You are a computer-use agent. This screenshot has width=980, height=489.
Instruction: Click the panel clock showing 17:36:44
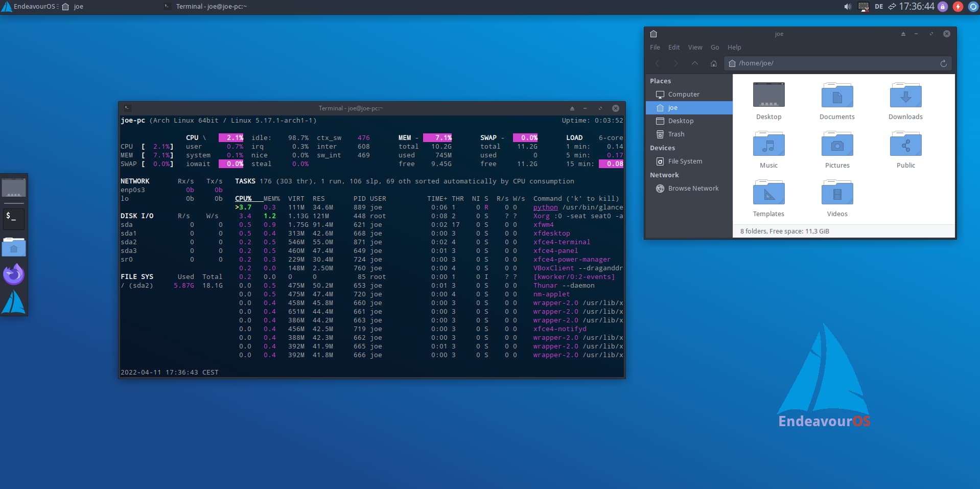917,7
